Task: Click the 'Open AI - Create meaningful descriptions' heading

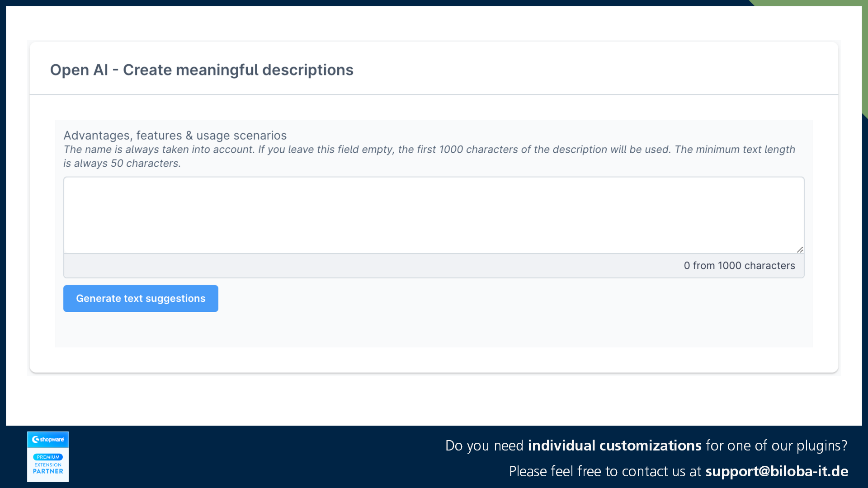Action: coord(202,70)
